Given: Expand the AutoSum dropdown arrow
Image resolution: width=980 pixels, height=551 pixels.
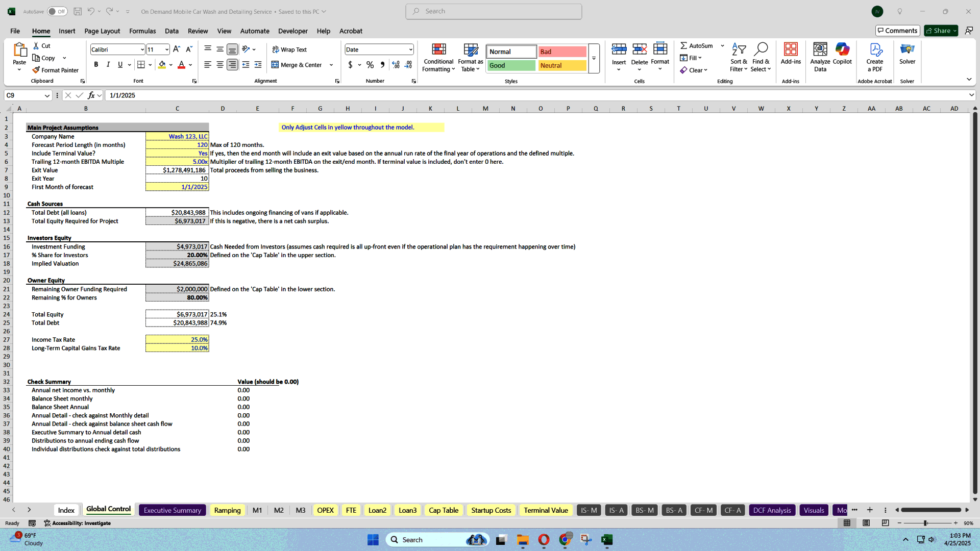Looking at the screenshot, I should [722, 46].
